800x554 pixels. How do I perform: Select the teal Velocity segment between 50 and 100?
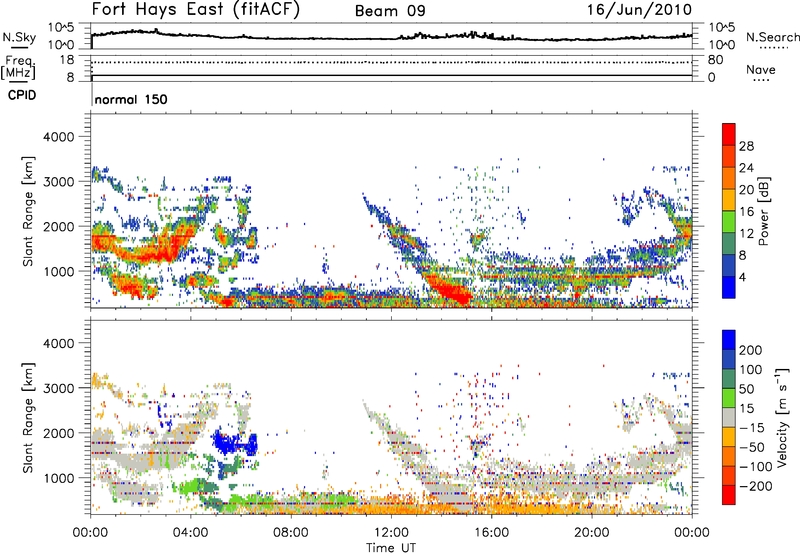tap(729, 379)
